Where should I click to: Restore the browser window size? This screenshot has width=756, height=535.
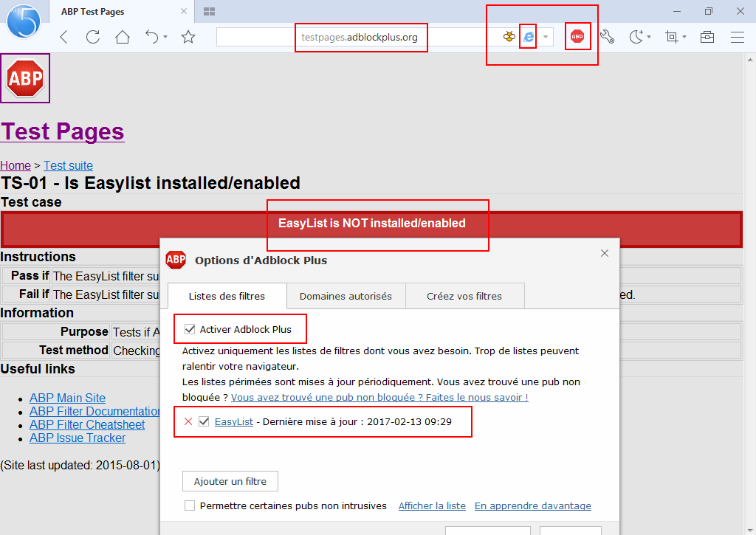pyautogui.click(x=708, y=11)
